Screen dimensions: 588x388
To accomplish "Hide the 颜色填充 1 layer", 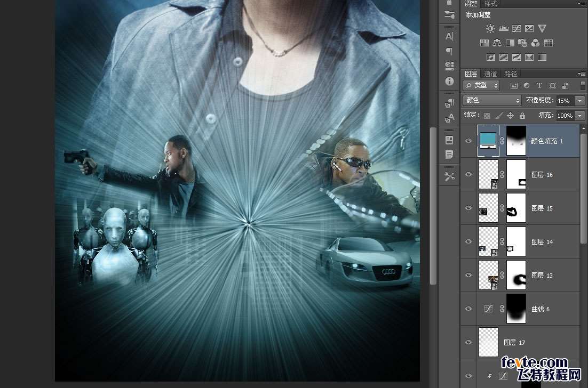I will click(x=468, y=141).
